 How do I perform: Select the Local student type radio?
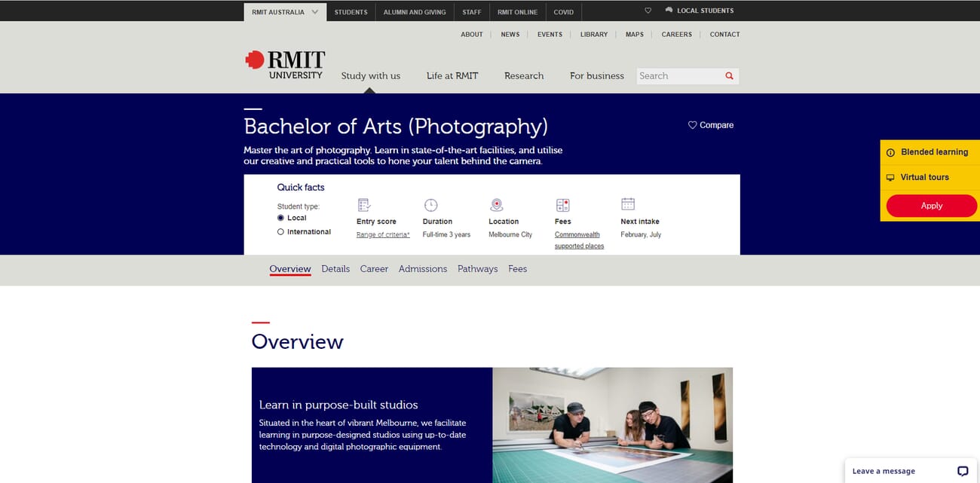(280, 218)
